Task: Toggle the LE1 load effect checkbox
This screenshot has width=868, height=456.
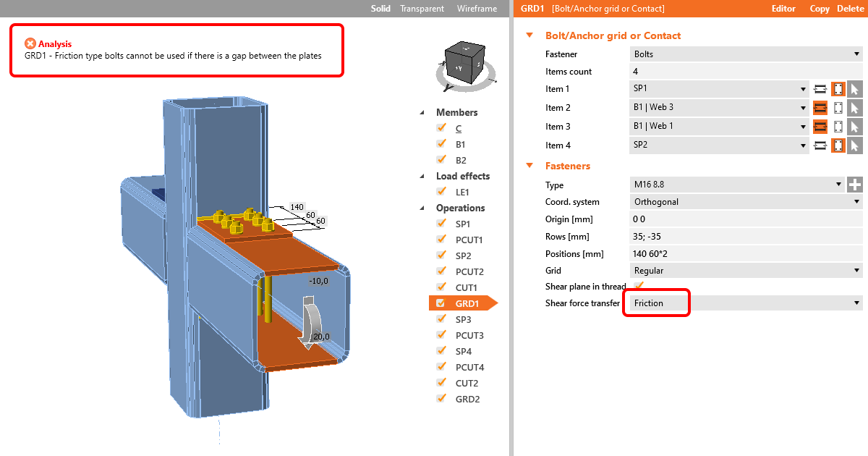Action: coord(441,192)
